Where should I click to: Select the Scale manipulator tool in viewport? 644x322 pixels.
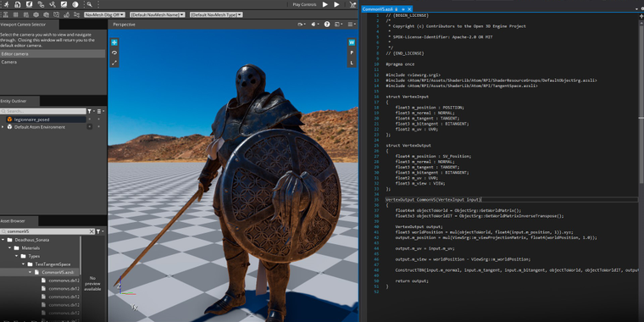pyautogui.click(x=114, y=63)
